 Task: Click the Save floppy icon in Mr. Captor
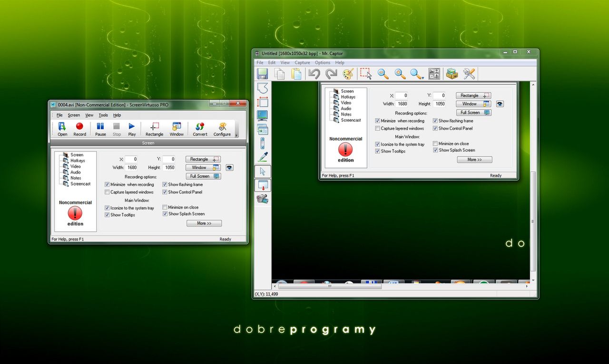click(262, 74)
